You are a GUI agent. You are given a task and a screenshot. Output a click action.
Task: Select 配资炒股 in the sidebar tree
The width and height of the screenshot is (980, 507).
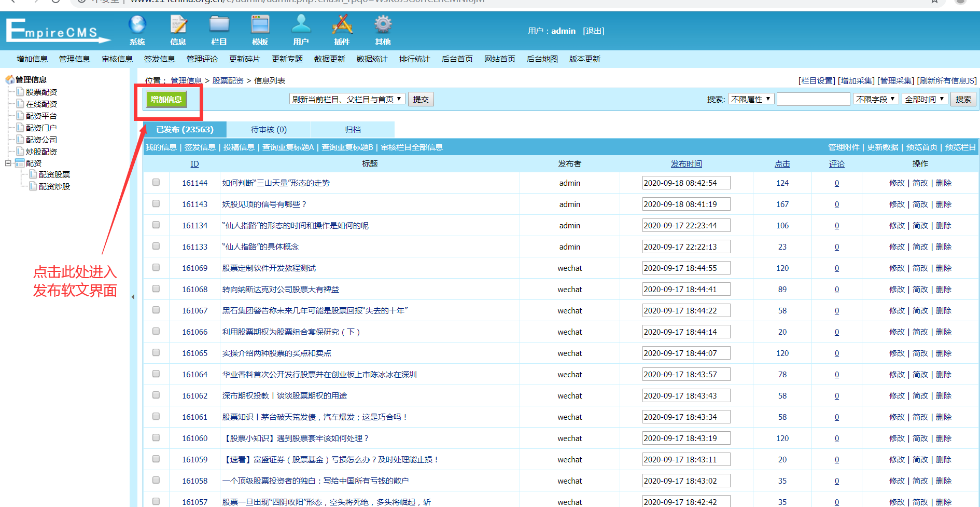tap(54, 186)
